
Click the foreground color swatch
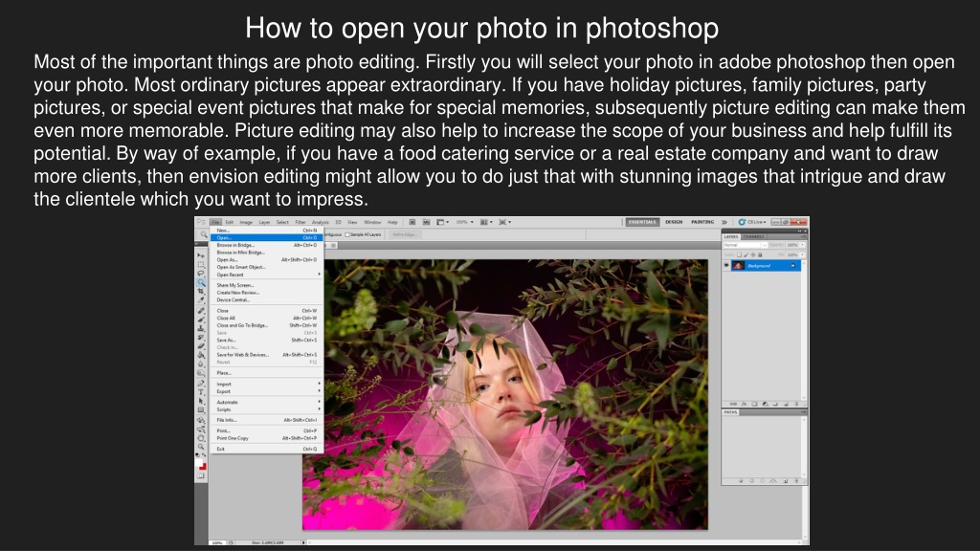click(199, 462)
